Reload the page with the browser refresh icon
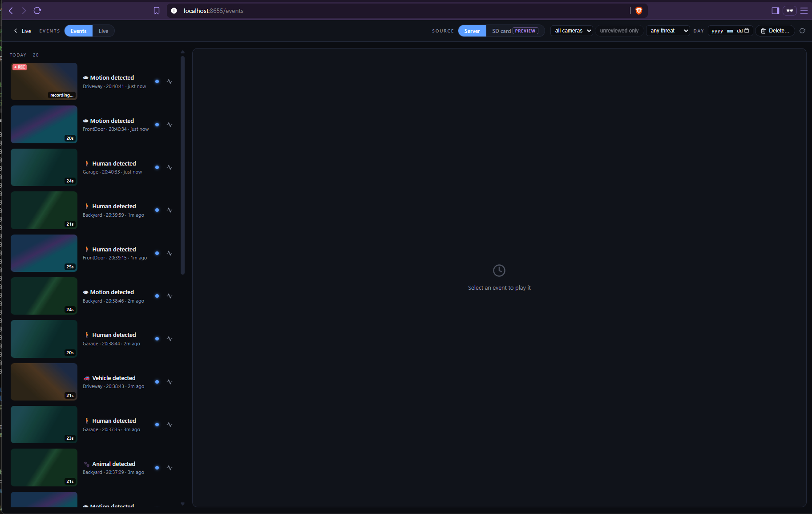This screenshot has width=812, height=514. (37, 11)
